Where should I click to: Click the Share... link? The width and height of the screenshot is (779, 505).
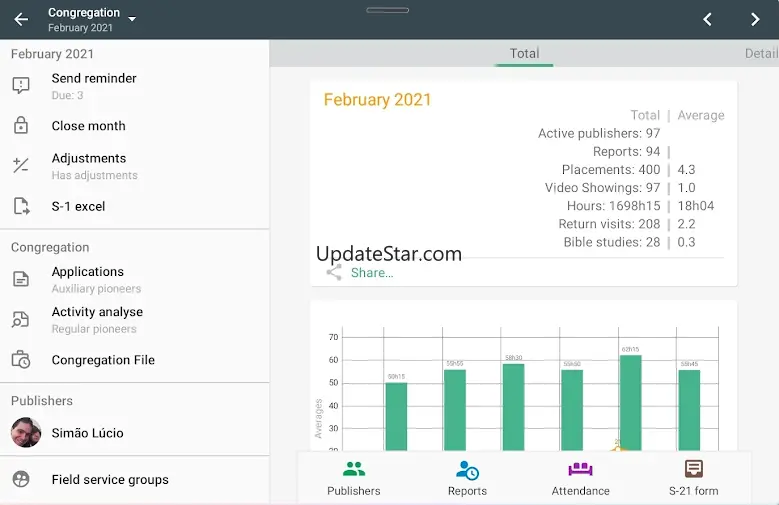pos(372,272)
